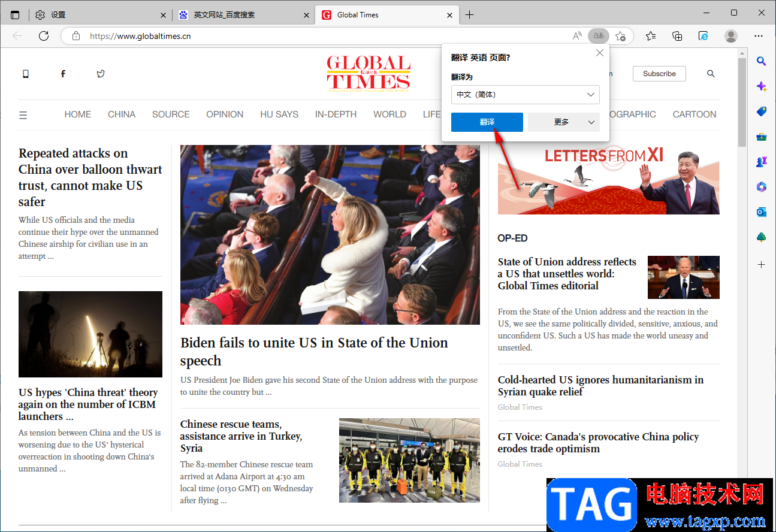This screenshot has height=532, width=776.
Task: Click the Internet Explorer mode icon
Action: (x=703, y=36)
